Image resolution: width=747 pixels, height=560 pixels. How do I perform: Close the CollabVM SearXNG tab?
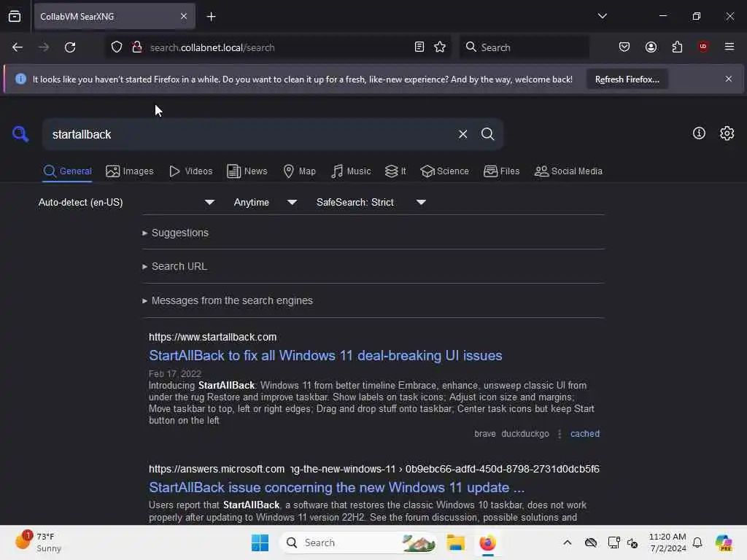pos(184,16)
